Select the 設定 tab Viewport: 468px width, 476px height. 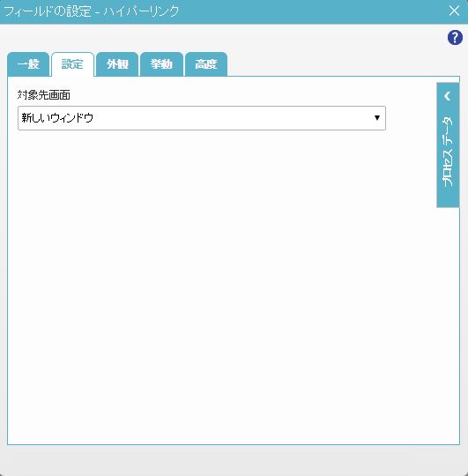point(72,64)
